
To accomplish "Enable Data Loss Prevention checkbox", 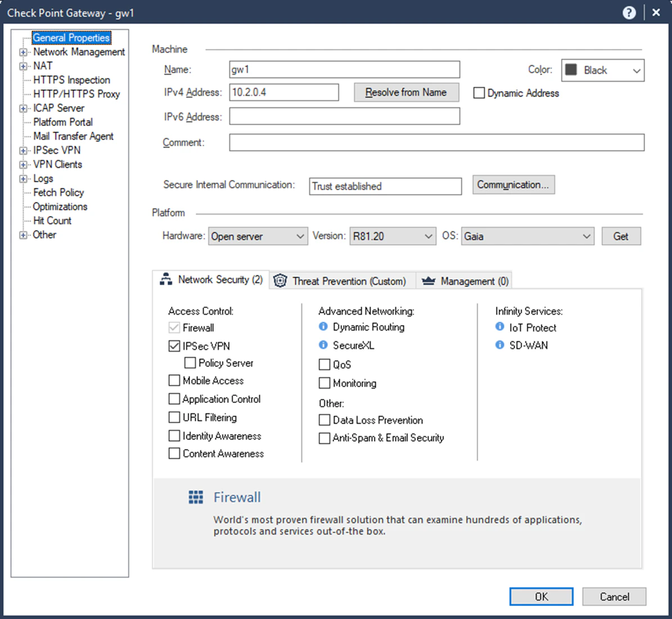I will (324, 420).
